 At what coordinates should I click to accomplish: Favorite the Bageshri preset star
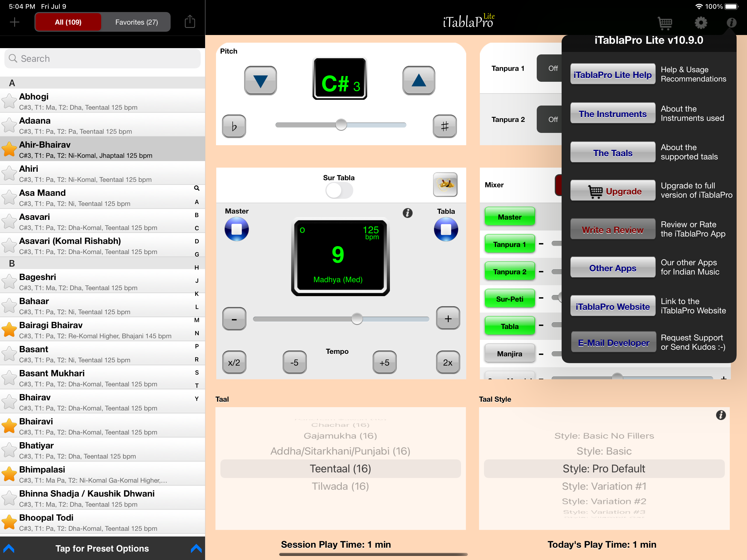[x=9, y=281]
